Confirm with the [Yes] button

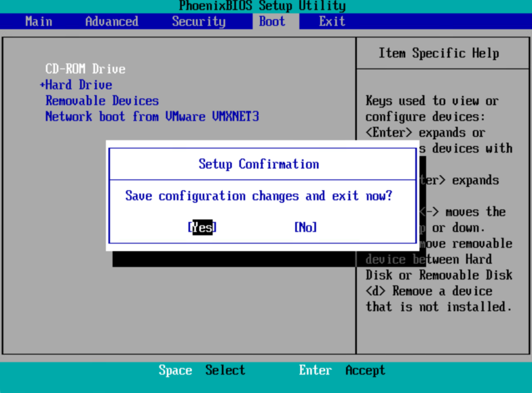click(x=202, y=227)
